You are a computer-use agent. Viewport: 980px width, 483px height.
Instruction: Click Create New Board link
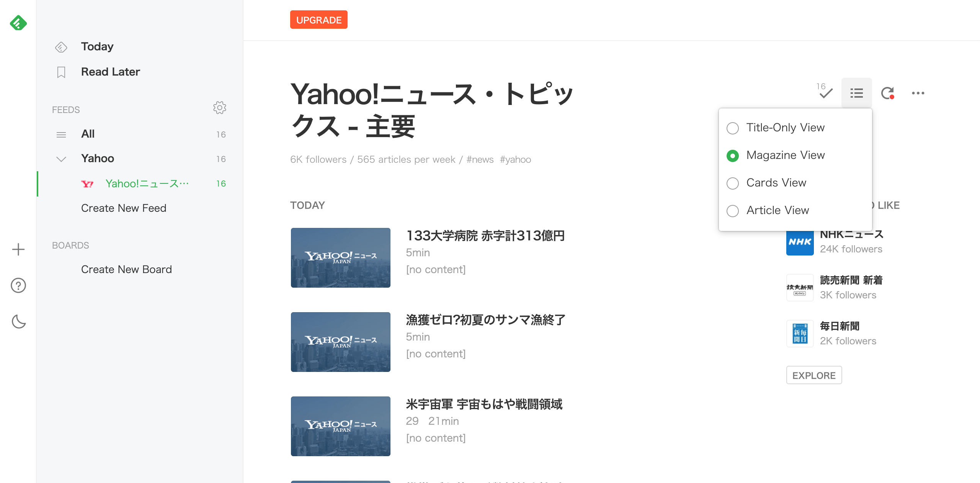pos(126,269)
